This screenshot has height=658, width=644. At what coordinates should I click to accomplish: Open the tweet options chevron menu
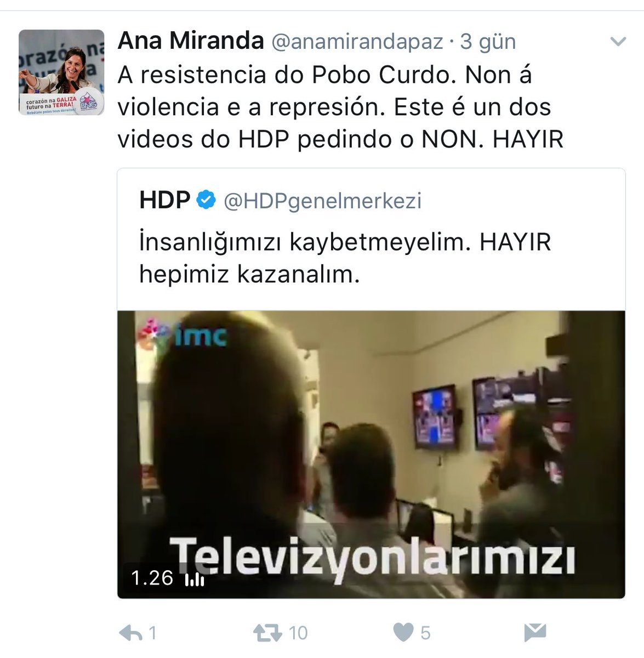pyautogui.click(x=618, y=42)
